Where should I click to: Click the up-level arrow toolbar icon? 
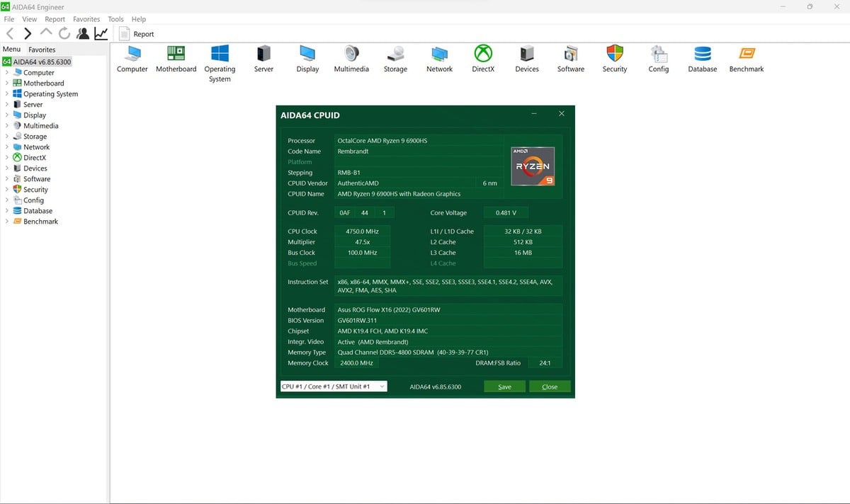(46, 33)
